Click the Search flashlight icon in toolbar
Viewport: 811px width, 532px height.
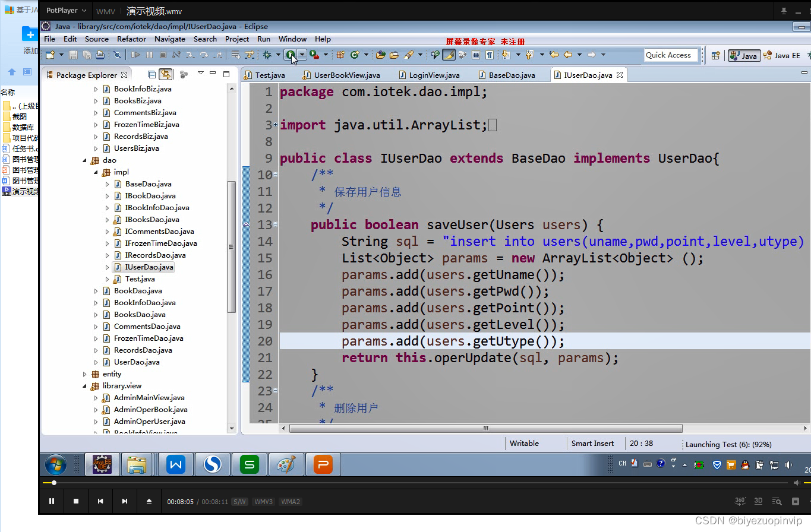[408, 55]
